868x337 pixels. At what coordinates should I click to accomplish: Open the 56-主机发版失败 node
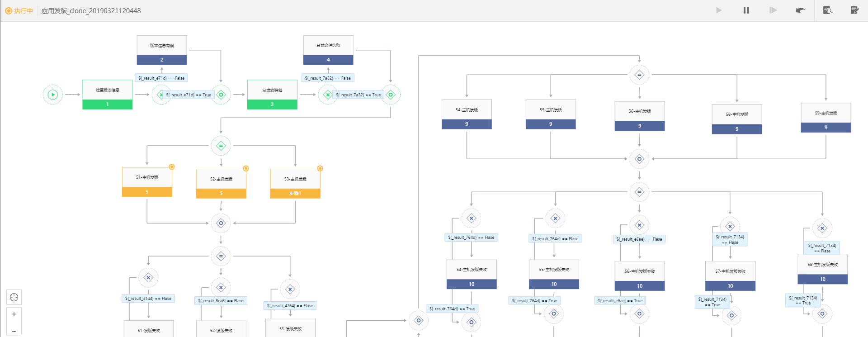coord(640,276)
